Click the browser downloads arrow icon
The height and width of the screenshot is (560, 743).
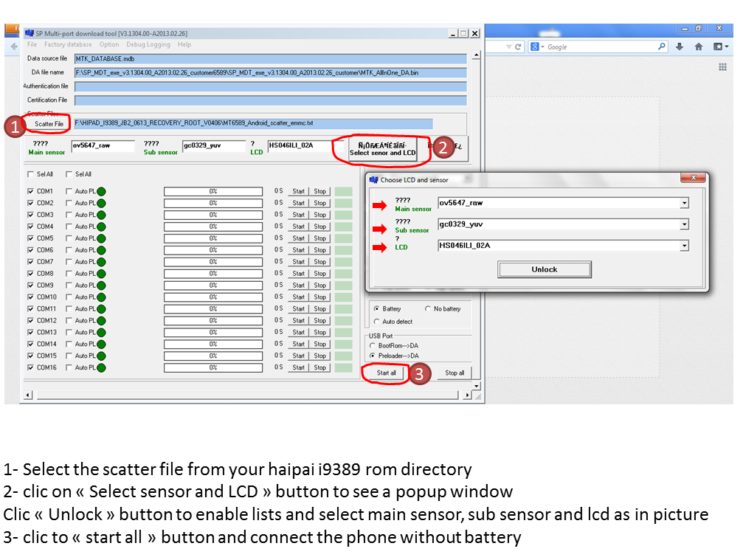click(680, 46)
